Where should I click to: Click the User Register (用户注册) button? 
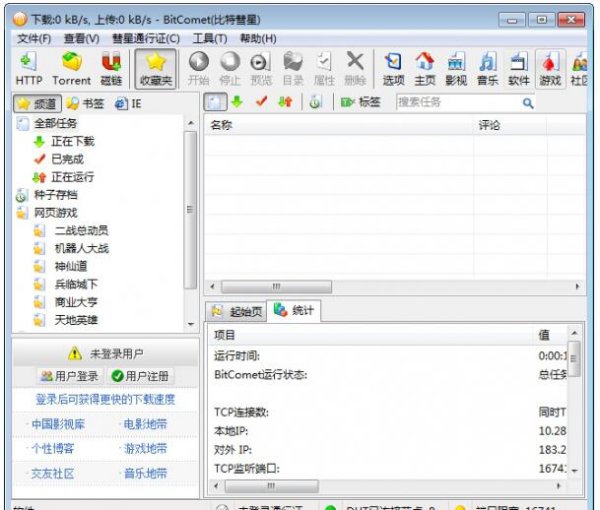coord(140,376)
